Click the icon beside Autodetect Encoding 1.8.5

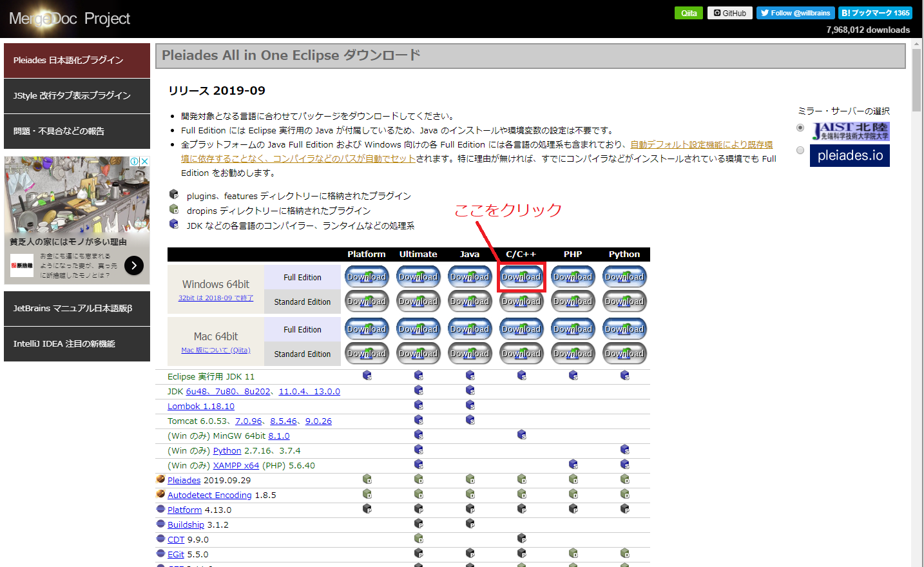160,494
